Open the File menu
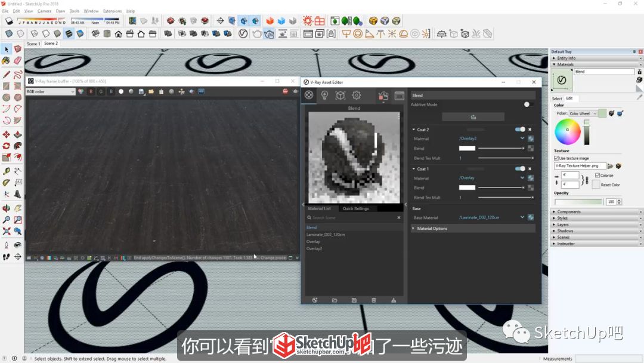 [x=5, y=11]
